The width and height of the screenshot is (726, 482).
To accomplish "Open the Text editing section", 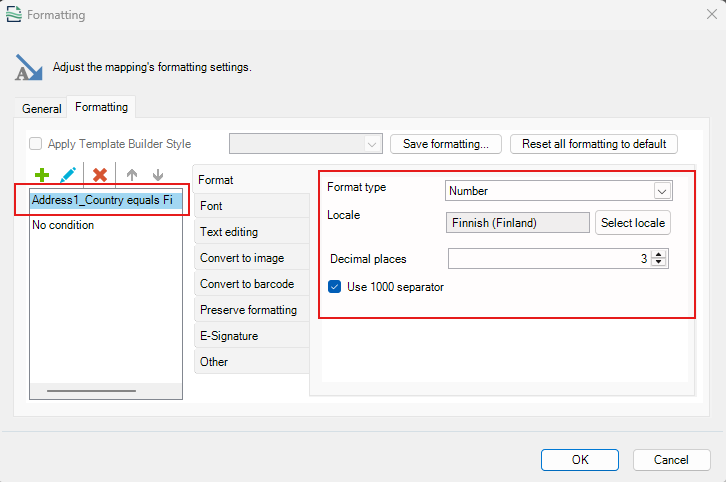I will click(x=251, y=232).
